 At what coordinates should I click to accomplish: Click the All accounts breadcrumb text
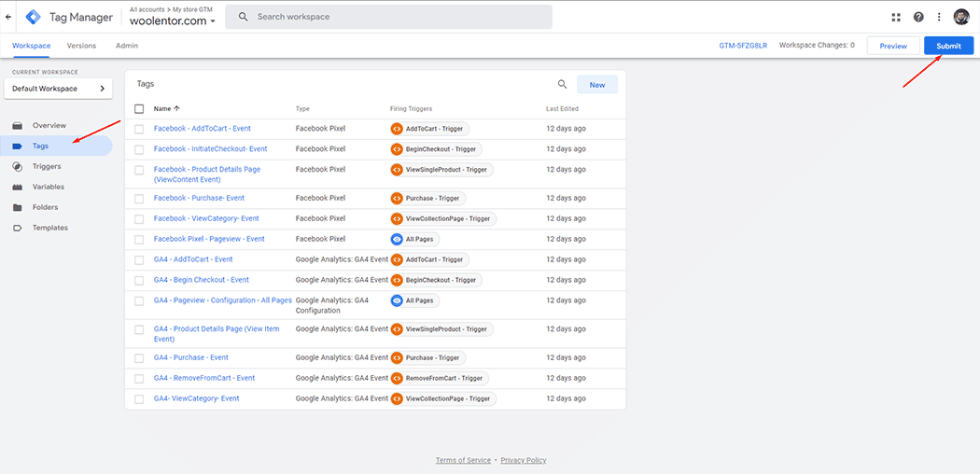click(x=145, y=9)
